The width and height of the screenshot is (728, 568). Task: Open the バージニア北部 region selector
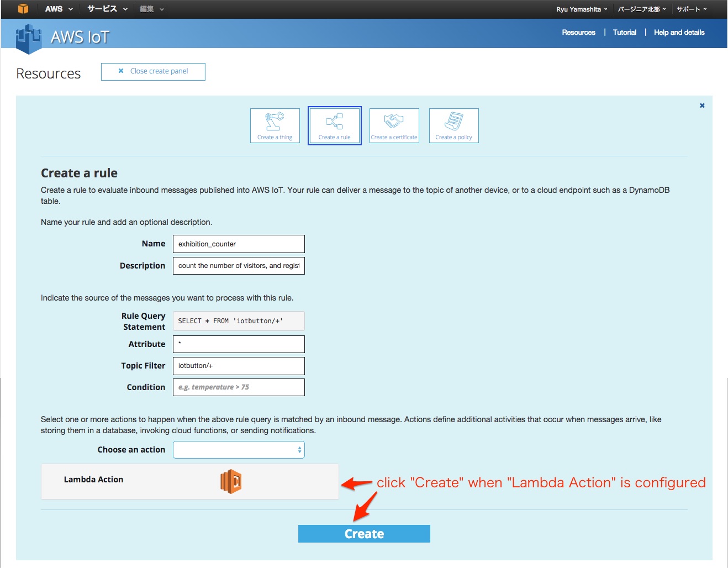point(642,9)
